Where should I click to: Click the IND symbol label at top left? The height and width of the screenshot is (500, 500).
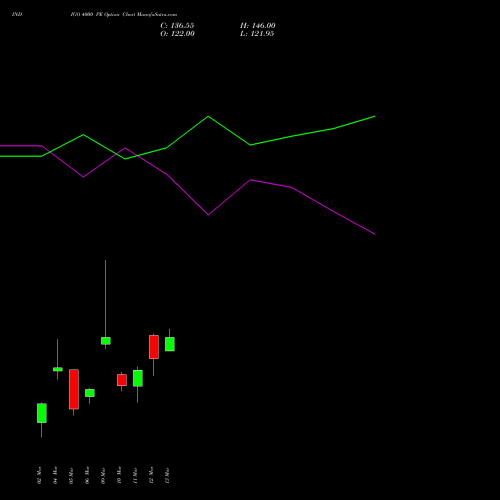point(17,15)
